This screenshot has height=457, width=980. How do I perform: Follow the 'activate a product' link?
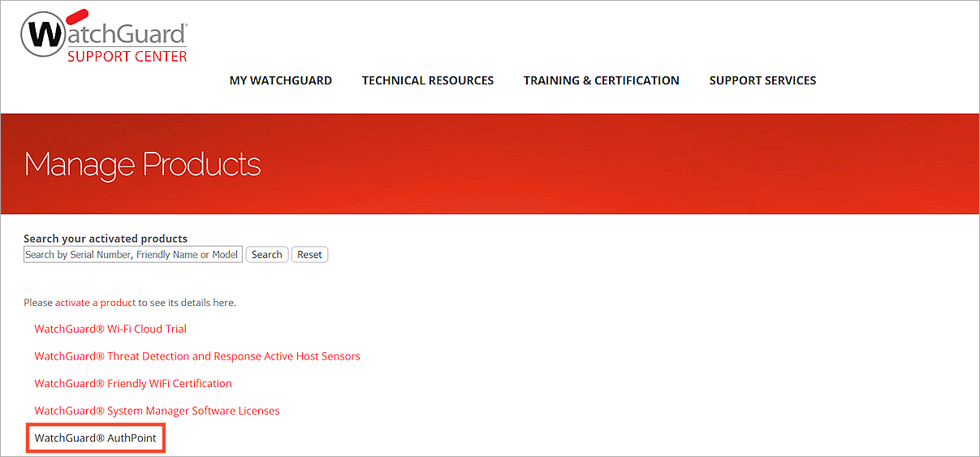(x=95, y=303)
